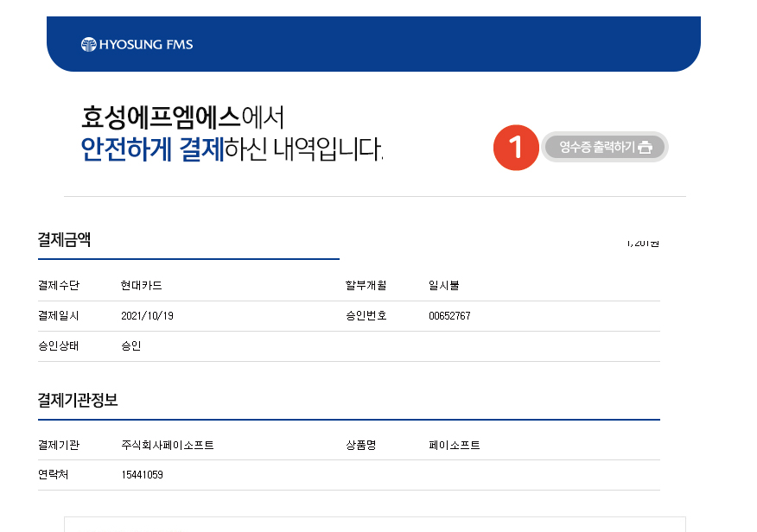Select the 안전하게 결제하신 내역입니다 headline line
This screenshot has height=532, width=757.
click(232, 149)
